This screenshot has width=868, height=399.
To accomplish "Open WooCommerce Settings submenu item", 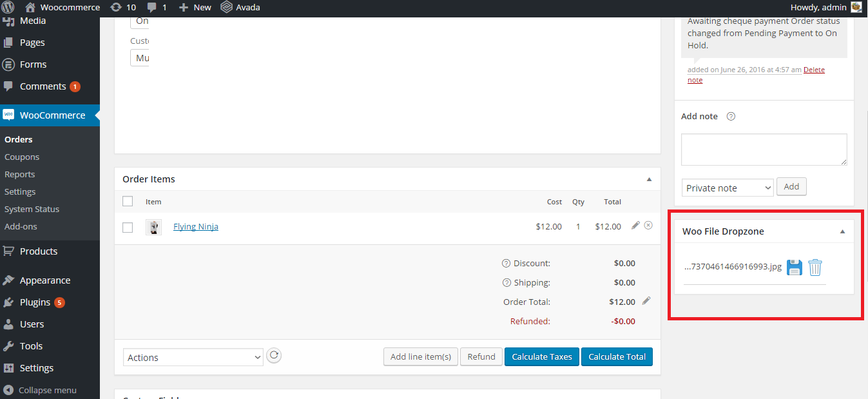I will tap(20, 191).
